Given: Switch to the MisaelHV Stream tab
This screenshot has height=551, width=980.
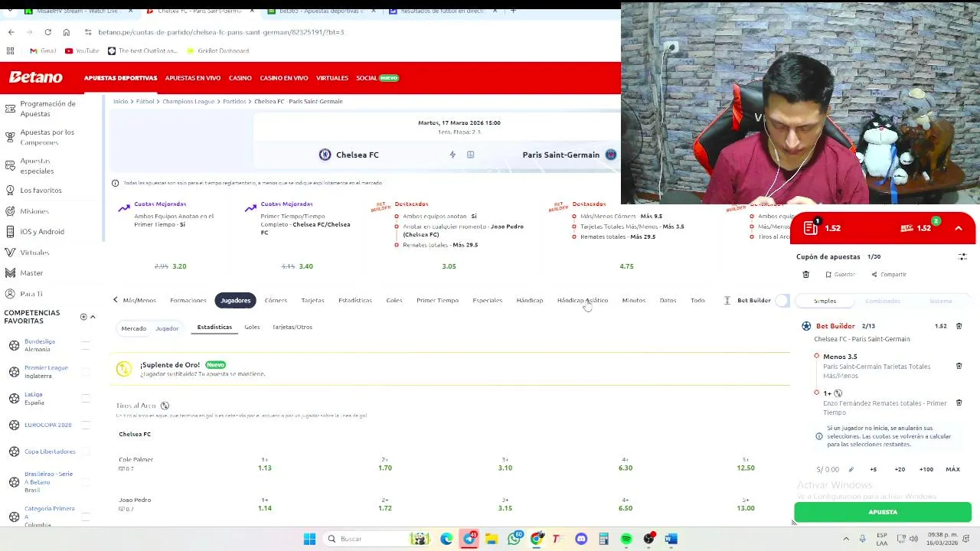Looking at the screenshot, I should tap(77, 11).
